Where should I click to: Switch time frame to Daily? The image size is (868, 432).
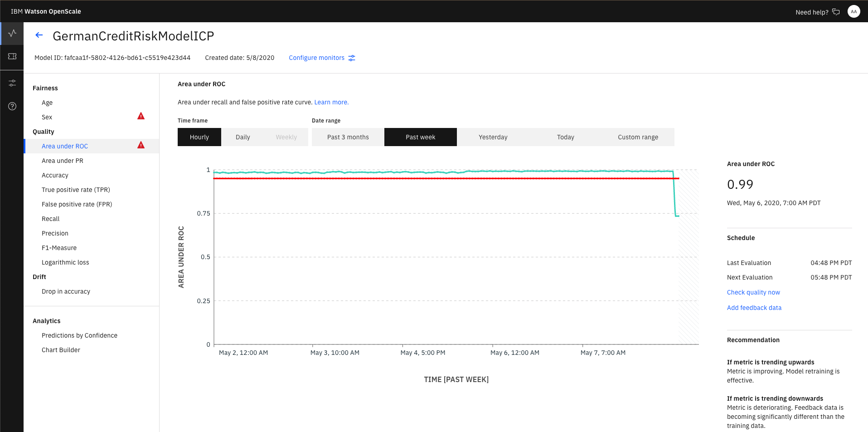coord(242,137)
